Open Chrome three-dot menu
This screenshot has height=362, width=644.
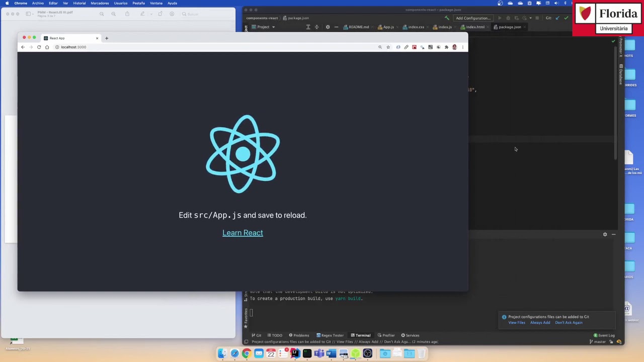click(x=462, y=47)
